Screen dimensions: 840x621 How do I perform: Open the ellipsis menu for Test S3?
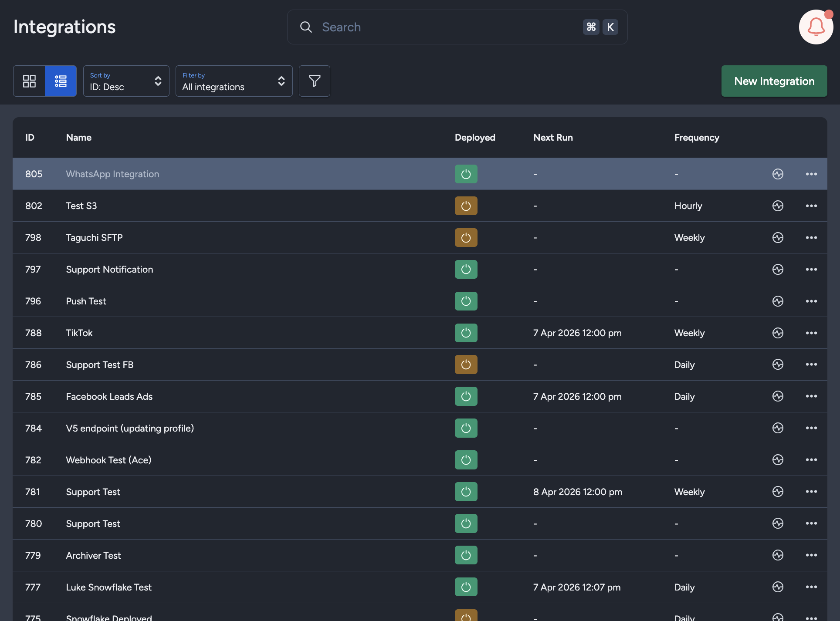(x=811, y=206)
